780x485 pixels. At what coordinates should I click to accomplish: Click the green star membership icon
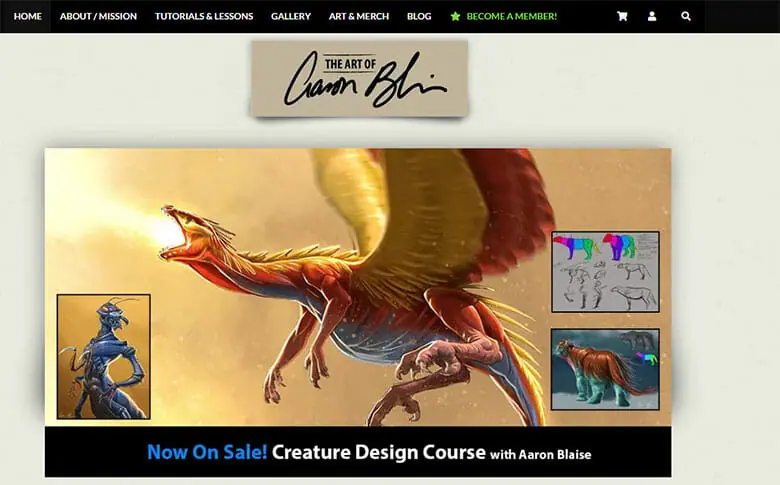tap(455, 16)
